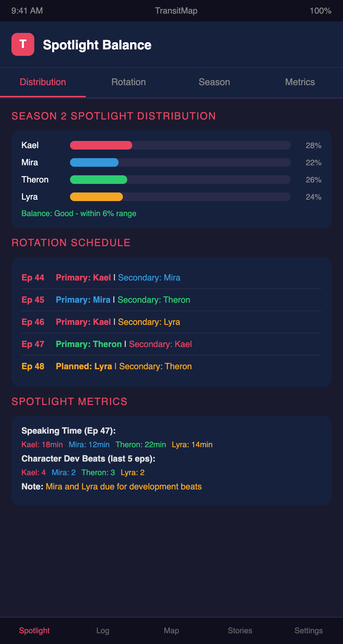
Task: Open the Map navigation item
Action: (x=171, y=631)
